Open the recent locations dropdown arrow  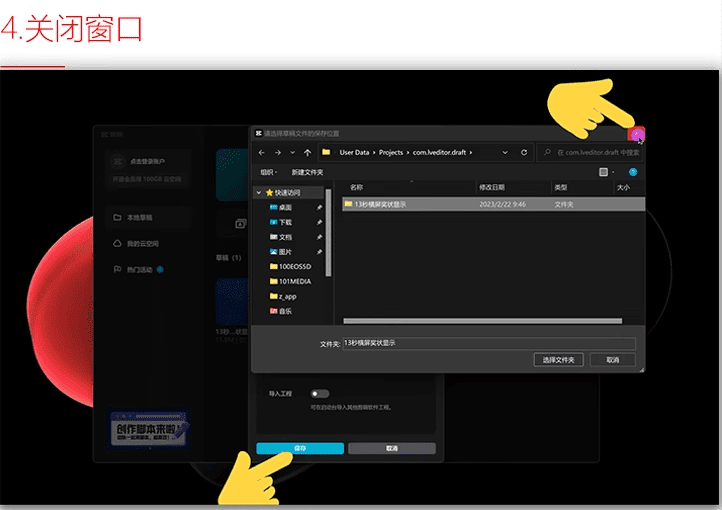pos(292,152)
